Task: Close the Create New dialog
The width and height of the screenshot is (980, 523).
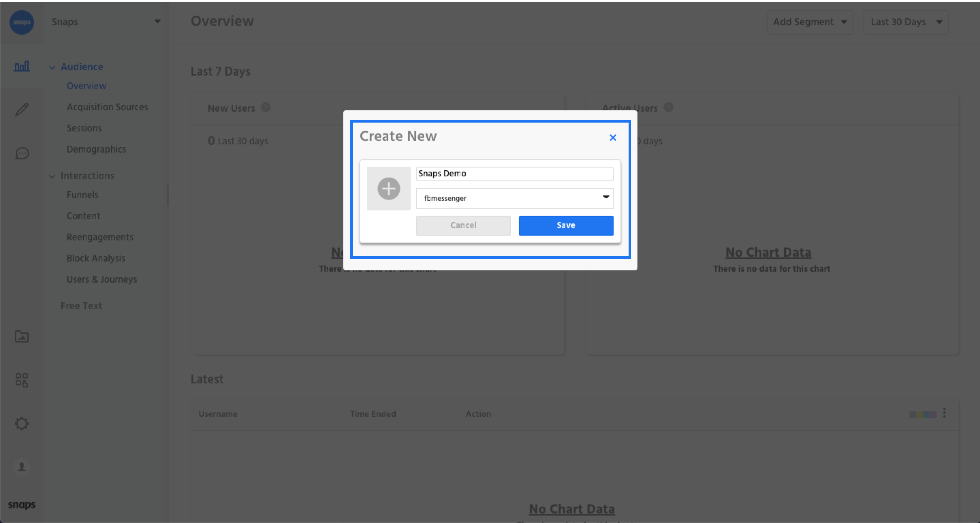Action: 613,138
